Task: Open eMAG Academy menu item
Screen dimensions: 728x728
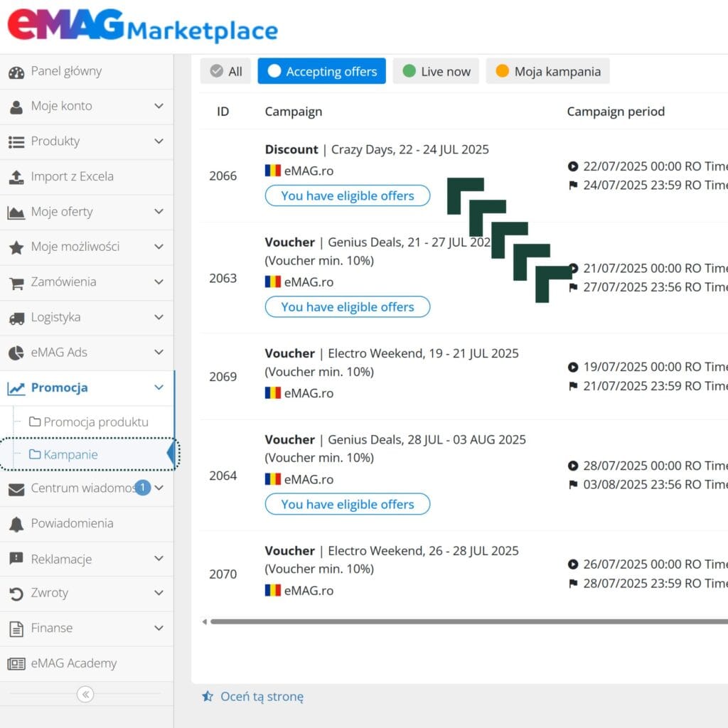Action: [x=87, y=663]
